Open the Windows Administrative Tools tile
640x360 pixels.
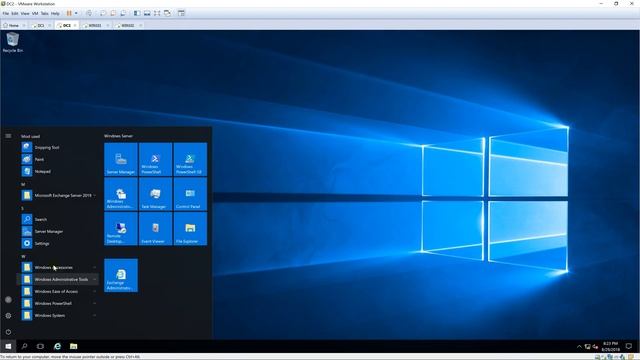(121, 194)
